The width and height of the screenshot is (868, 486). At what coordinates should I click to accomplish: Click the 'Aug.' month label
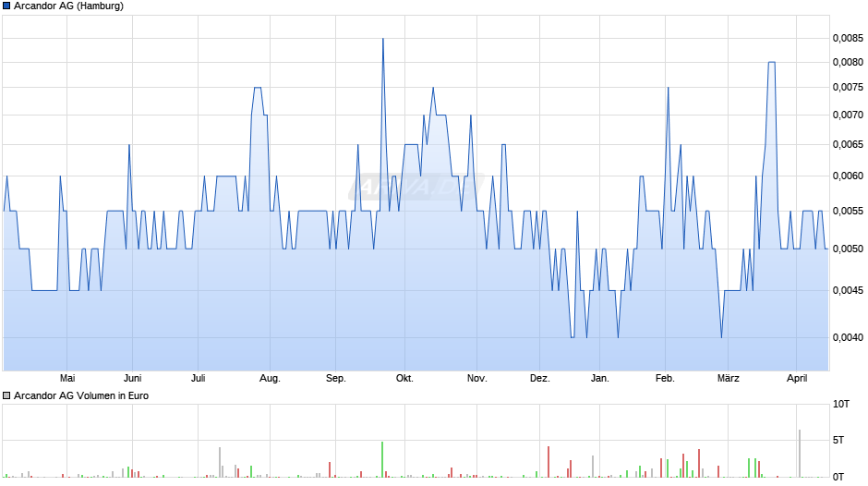tap(271, 378)
